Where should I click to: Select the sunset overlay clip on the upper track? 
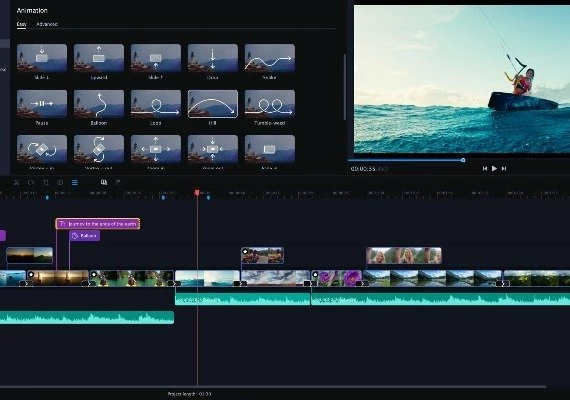pos(29,255)
